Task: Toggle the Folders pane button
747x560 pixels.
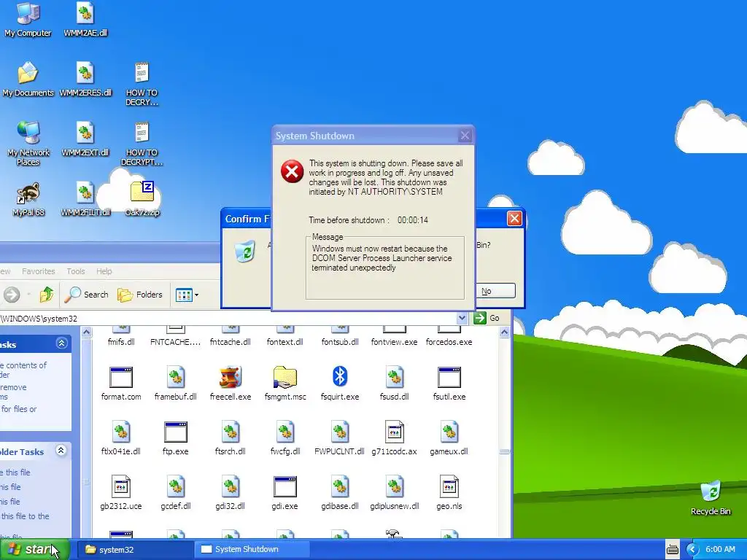Action: (x=140, y=295)
